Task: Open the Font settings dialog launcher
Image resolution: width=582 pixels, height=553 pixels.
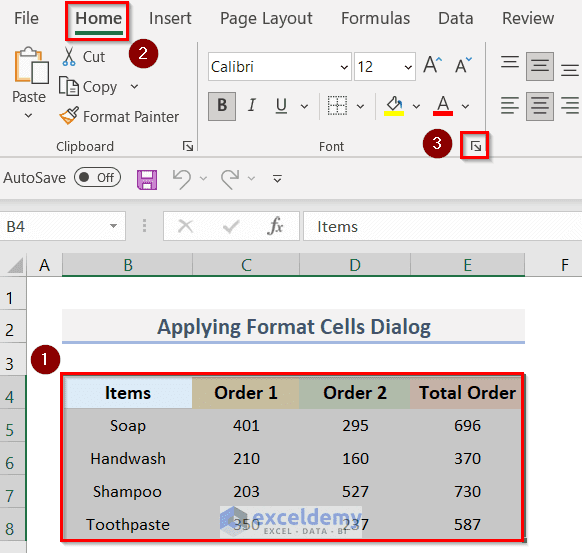Action: click(475, 146)
